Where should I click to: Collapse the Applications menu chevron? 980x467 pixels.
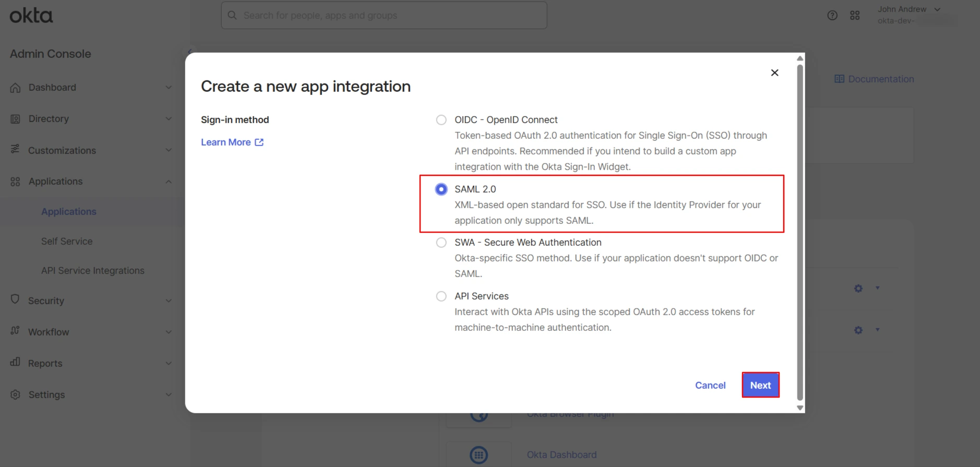(x=169, y=182)
